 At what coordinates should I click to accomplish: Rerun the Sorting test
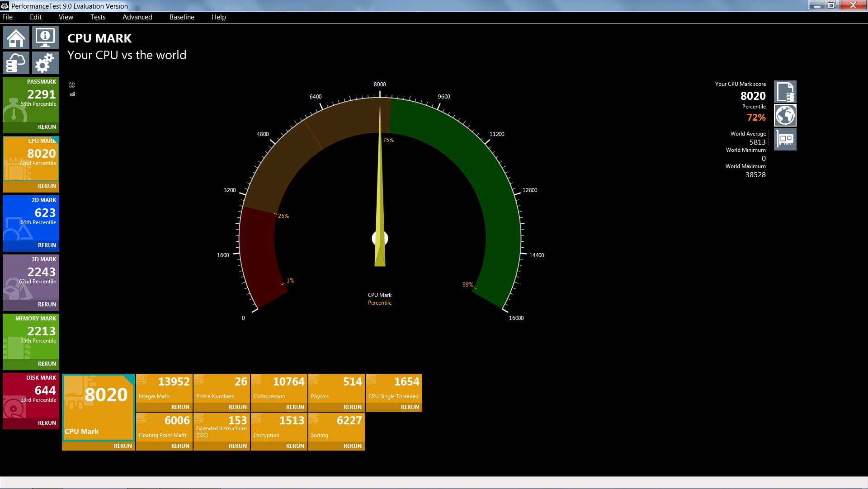click(x=353, y=446)
